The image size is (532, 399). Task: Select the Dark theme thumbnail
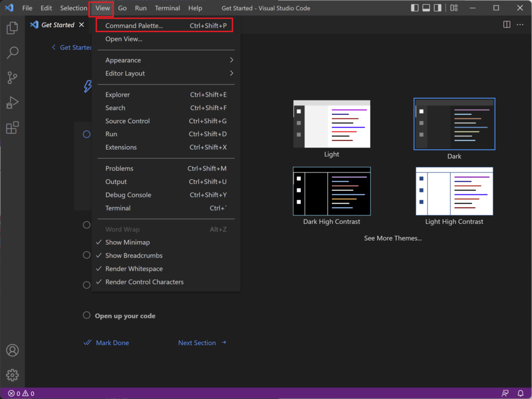(454, 124)
